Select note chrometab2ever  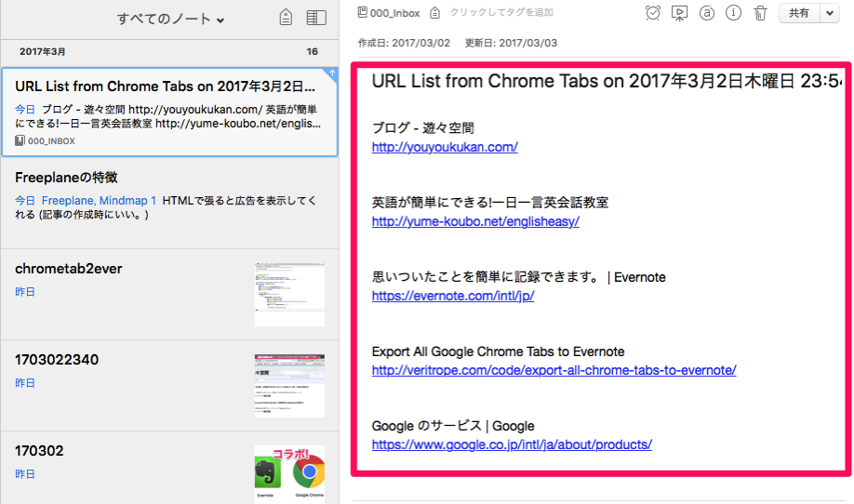pos(169,295)
